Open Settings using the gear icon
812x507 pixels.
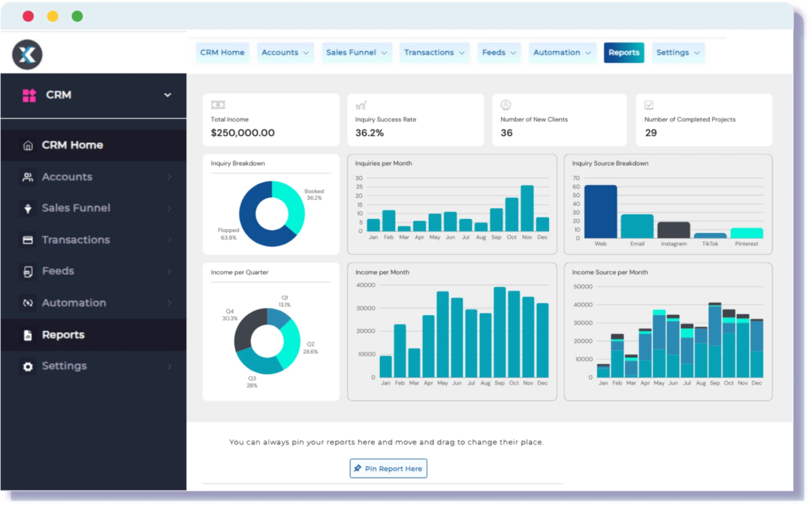pyautogui.click(x=28, y=366)
